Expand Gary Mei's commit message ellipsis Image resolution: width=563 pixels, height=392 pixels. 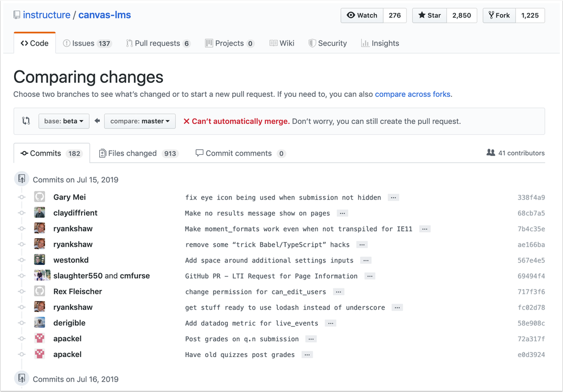point(392,197)
